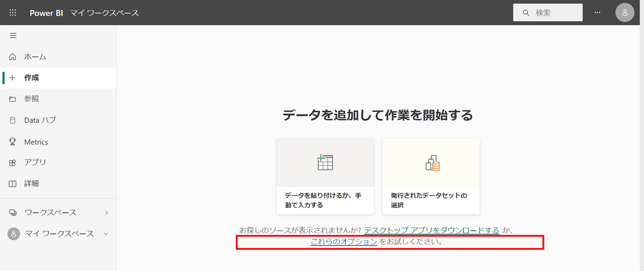644x271 pixels.
Task: Open the これらのオプション link
Action: [x=344, y=242]
